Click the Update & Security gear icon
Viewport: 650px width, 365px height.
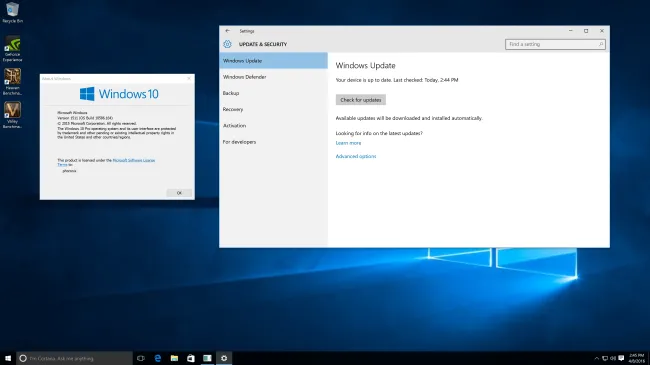[227, 44]
